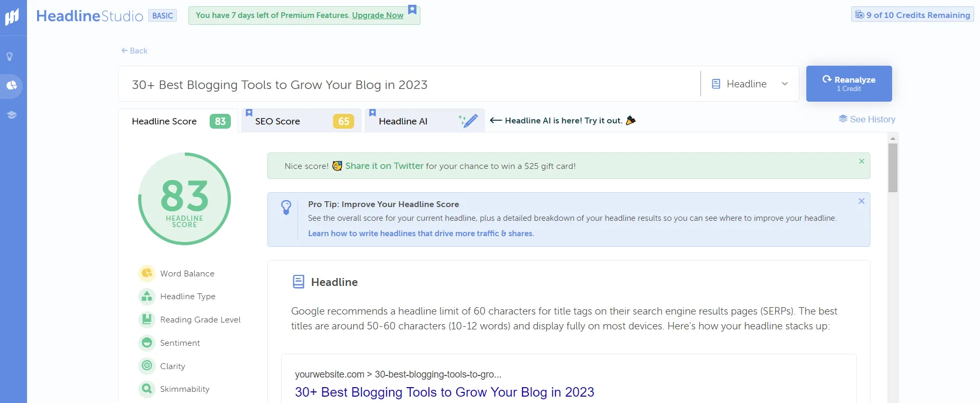Click the bookmark icon on premium banner
Screen dimensions: 980x403
(412, 10)
